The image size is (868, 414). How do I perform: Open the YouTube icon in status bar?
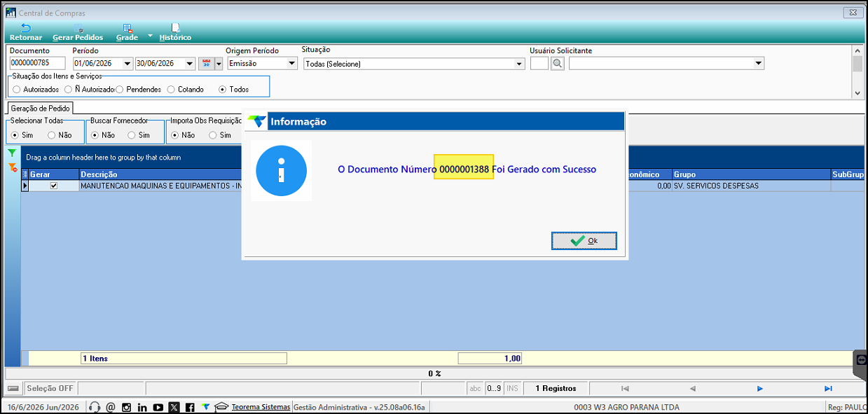coord(158,407)
